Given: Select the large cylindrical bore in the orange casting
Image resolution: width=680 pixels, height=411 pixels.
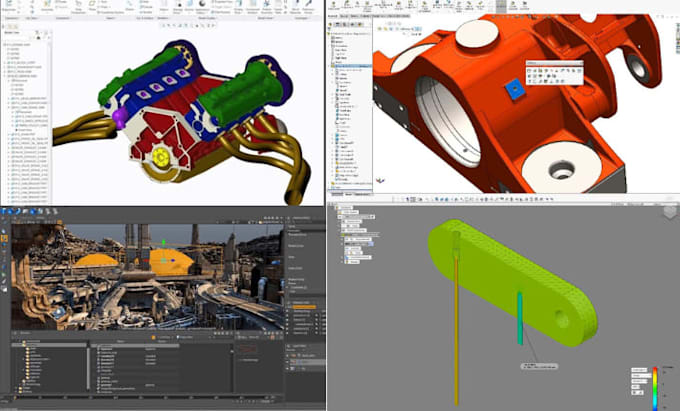Looking at the screenshot, I should pos(449,121).
